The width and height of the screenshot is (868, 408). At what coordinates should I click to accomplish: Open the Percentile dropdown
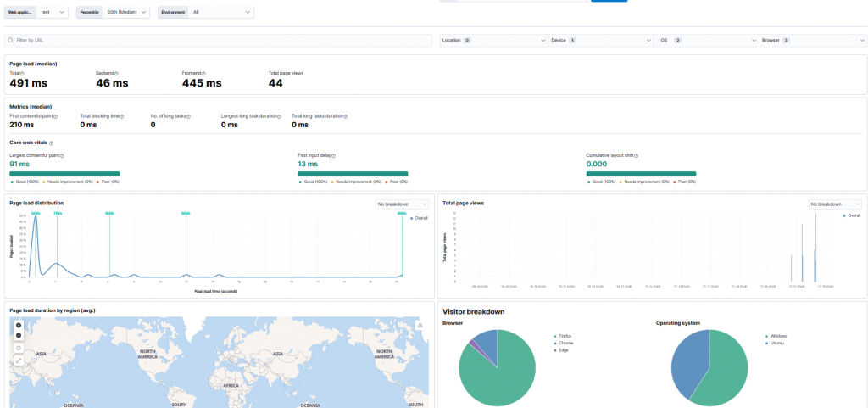click(127, 13)
